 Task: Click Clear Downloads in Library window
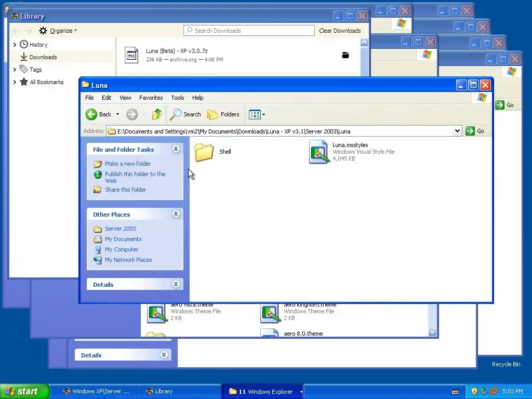340,31
